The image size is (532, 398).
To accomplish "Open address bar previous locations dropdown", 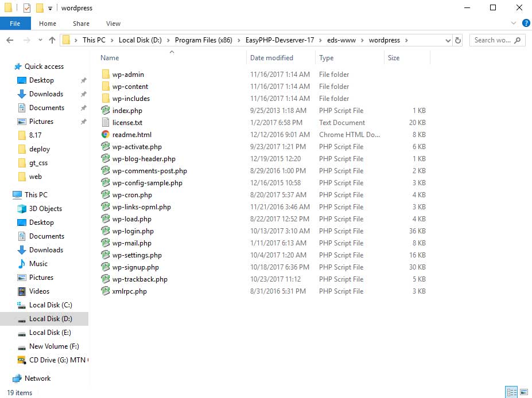I will (x=448, y=40).
